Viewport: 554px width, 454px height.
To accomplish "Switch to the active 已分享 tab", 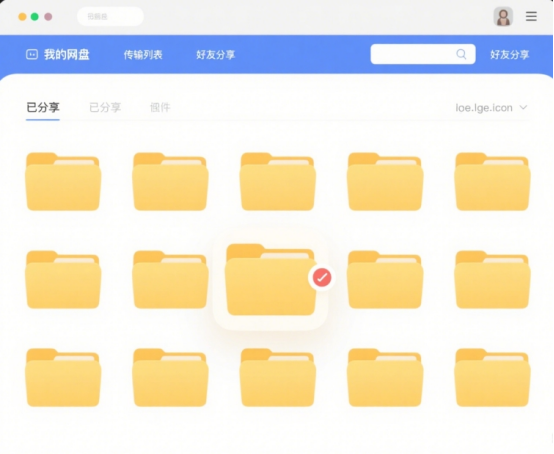I will pos(43,107).
